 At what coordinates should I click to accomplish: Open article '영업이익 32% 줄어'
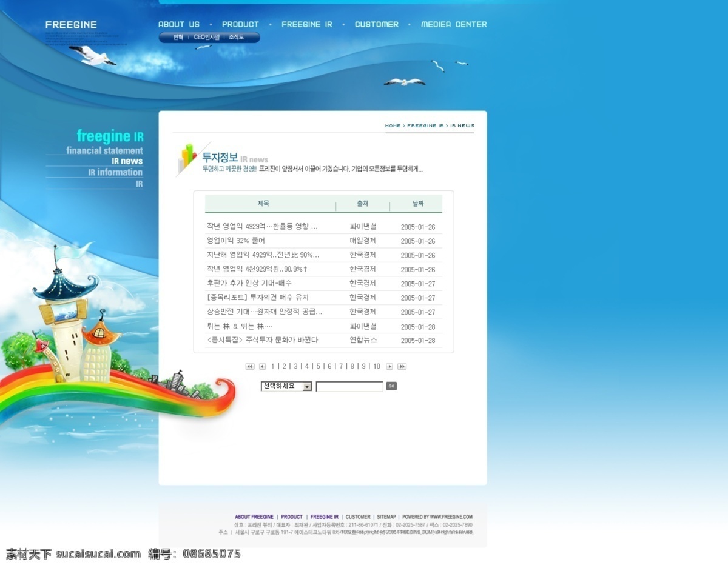point(235,241)
